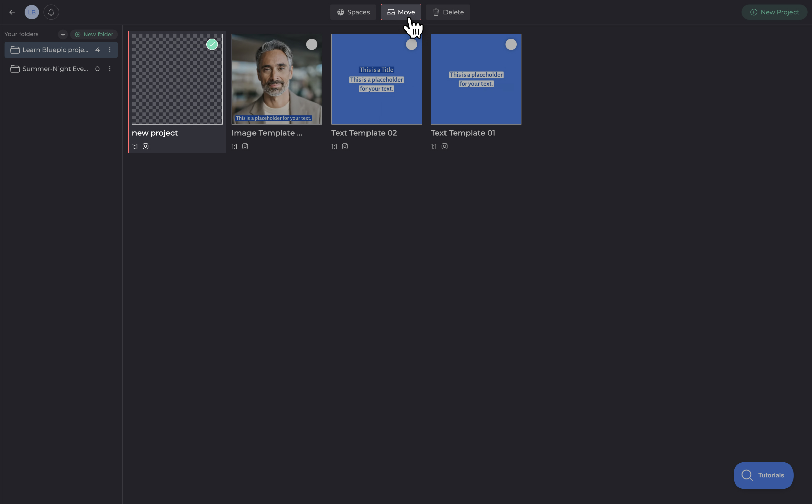812x504 pixels.
Task: Click the "Text Template 02" title
Action: (x=364, y=133)
